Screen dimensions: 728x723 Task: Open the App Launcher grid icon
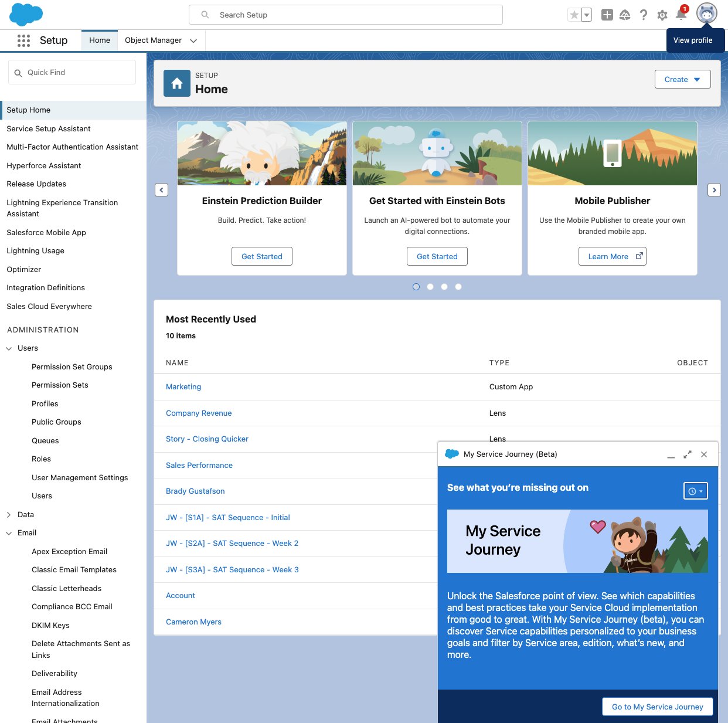click(x=23, y=40)
